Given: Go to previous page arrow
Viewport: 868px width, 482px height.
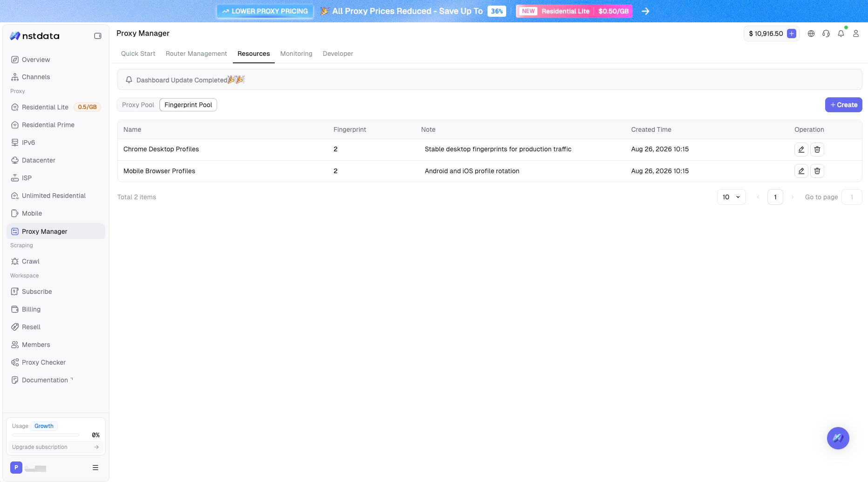Looking at the screenshot, I should tap(758, 197).
